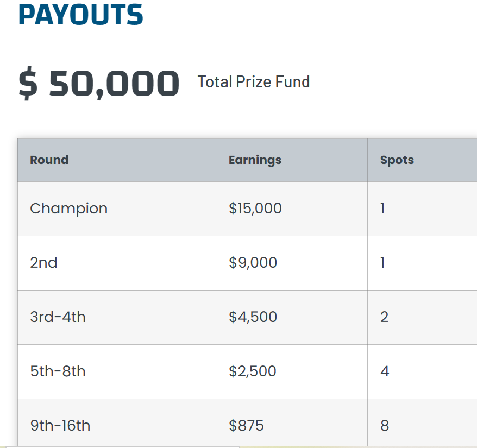Select the 2nd place row label

(44, 263)
